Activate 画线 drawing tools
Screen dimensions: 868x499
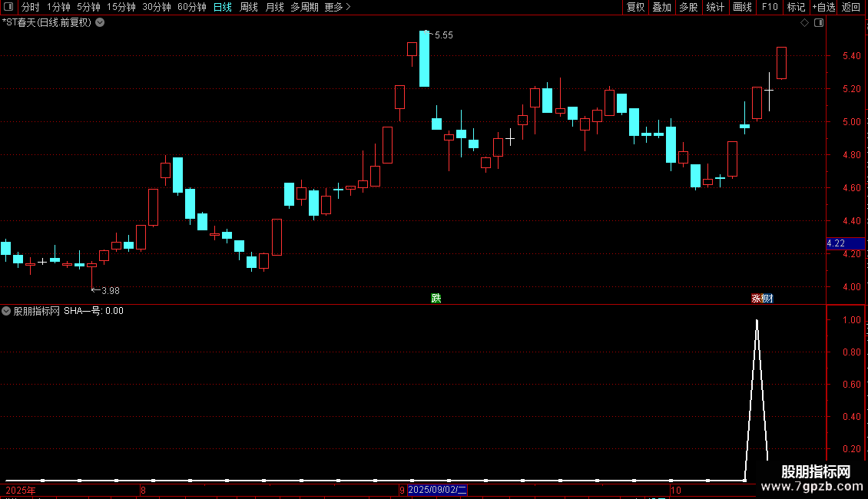[742, 7]
